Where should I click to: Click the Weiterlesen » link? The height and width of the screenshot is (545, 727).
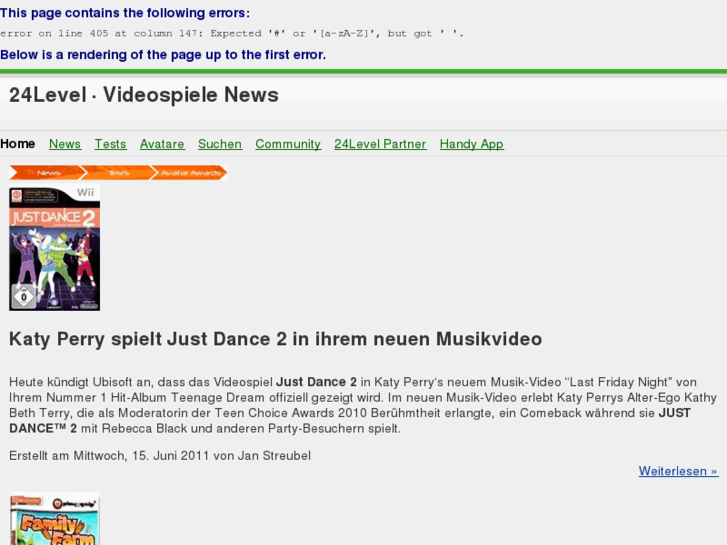[x=678, y=471]
